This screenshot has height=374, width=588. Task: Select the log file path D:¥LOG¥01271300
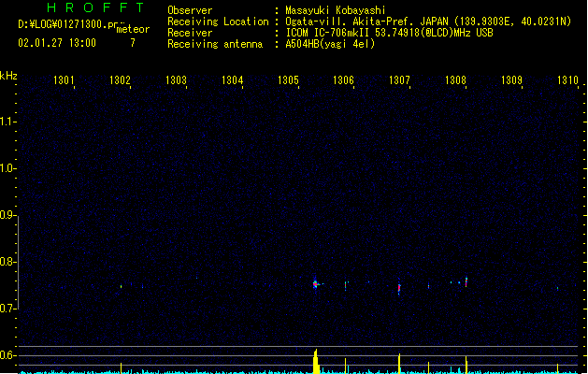71,24
